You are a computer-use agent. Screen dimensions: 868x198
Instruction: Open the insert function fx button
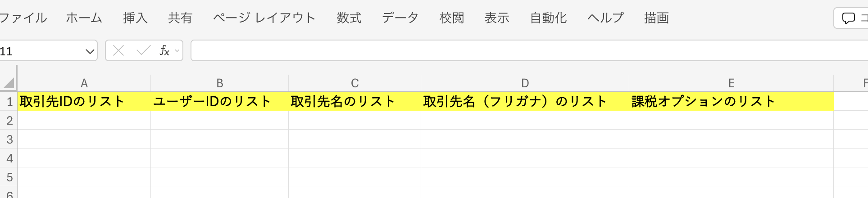[164, 51]
